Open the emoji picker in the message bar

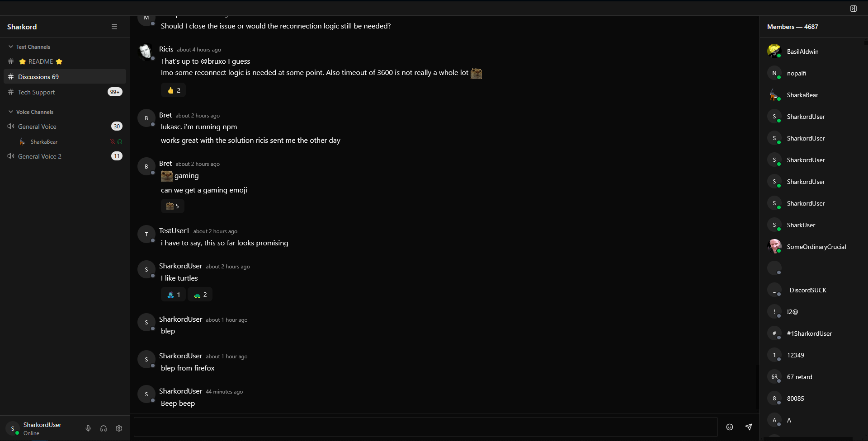point(729,427)
